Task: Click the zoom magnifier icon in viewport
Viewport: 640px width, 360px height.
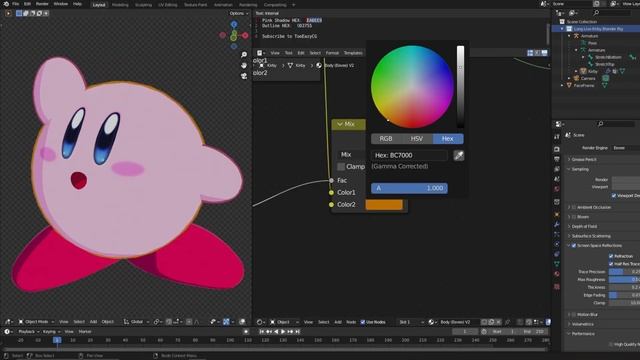Action: (x=244, y=55)
